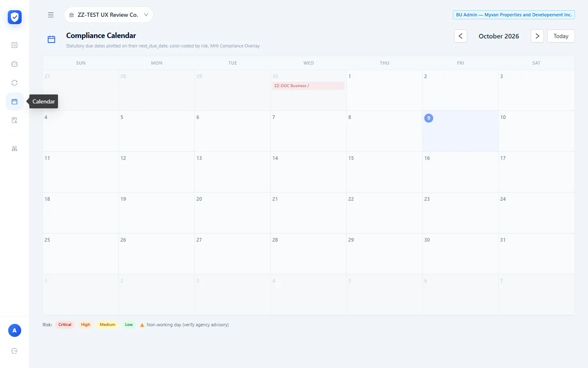
Task: Open the user avatar 'A'
Action: [15, 330]
